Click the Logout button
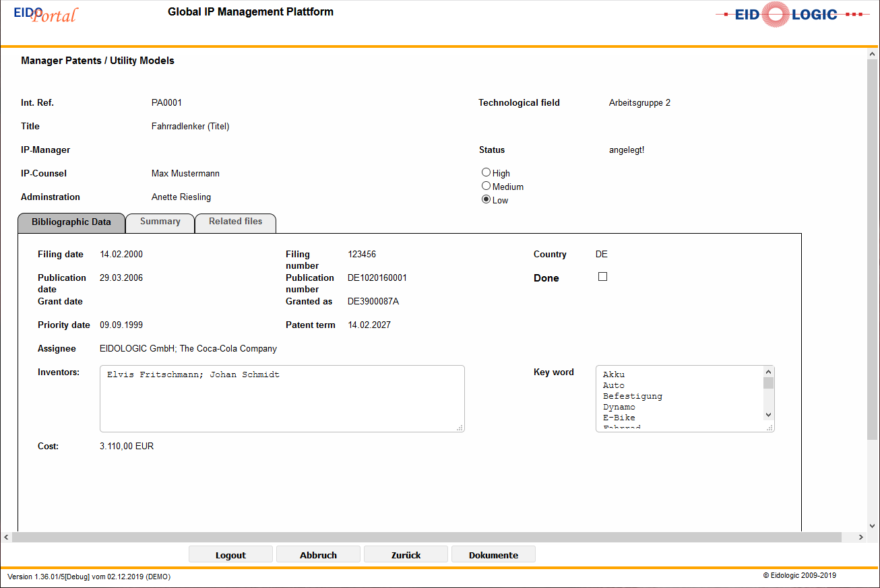The image size is (880, 588). click(230, 555)
